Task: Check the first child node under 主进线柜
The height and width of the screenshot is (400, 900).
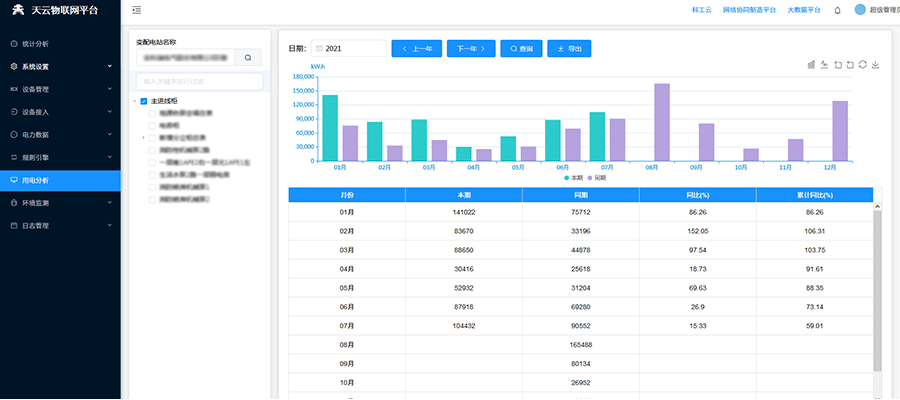Action: point(153,113)
